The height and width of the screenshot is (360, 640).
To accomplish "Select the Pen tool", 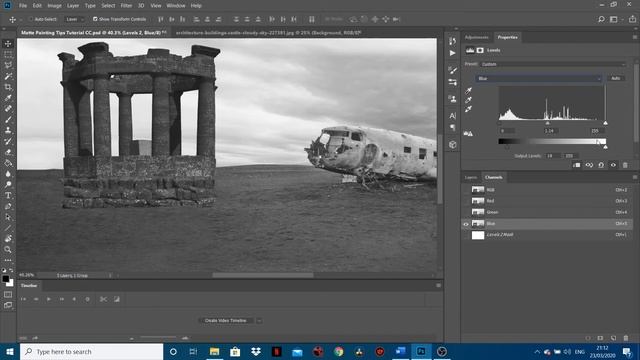I will (x=8, y=207).
